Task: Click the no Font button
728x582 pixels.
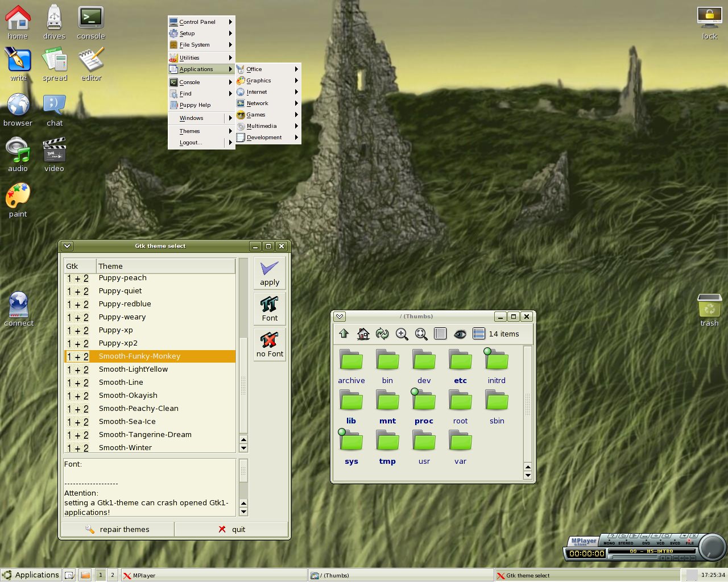Action: [270, 344]
